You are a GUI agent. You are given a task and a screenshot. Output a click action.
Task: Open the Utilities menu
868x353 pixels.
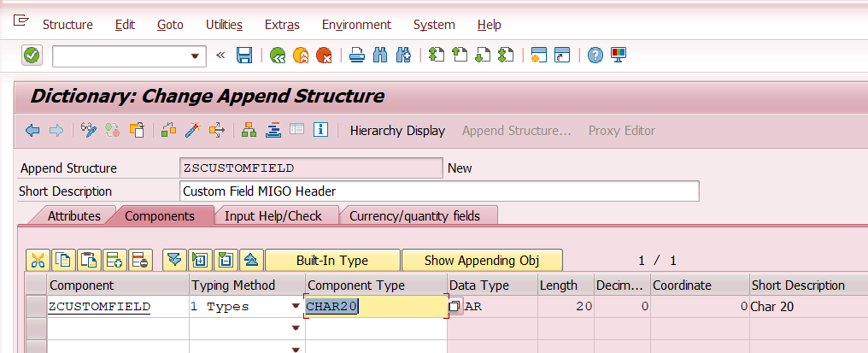tap(224, 25)
